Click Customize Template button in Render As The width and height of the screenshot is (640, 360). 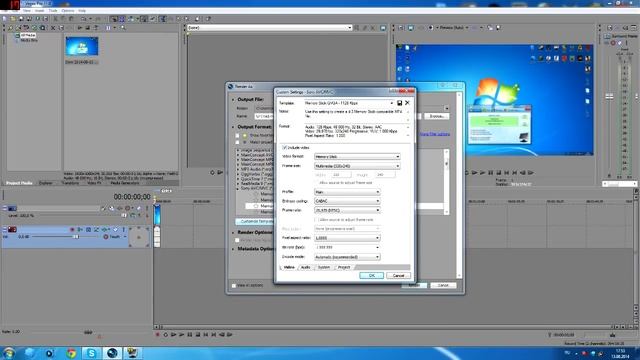click(255, 221)
